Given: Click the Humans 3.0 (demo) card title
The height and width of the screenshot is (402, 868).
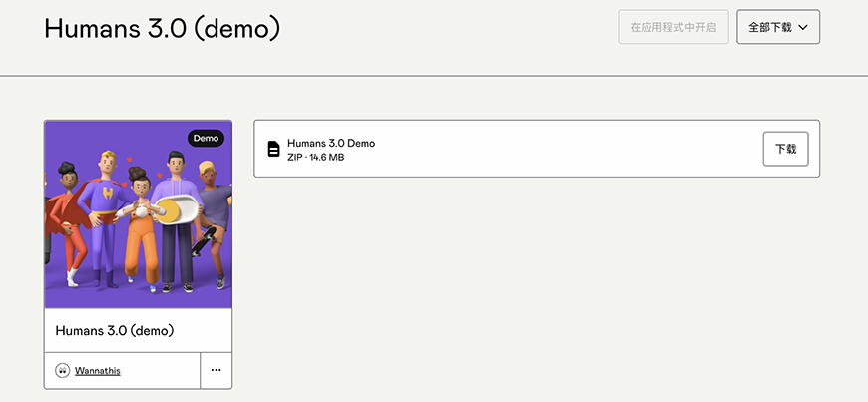Looking at the screenshot, I should [x=115, y=330].
